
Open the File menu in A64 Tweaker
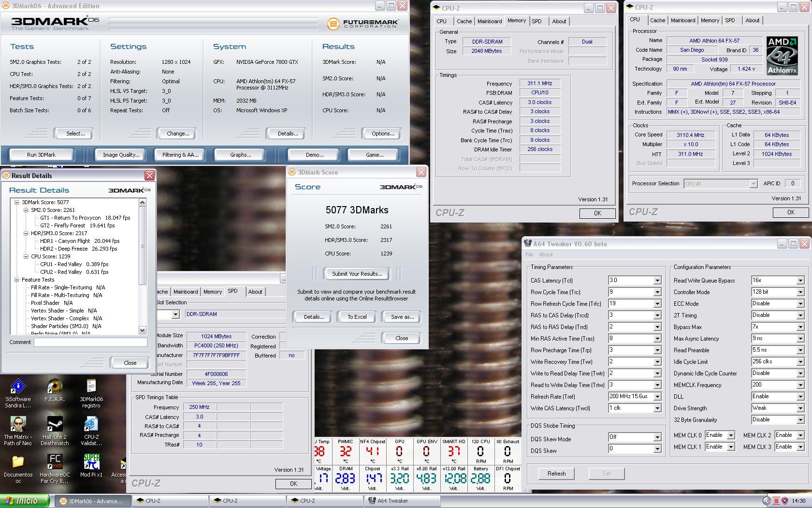529,254
